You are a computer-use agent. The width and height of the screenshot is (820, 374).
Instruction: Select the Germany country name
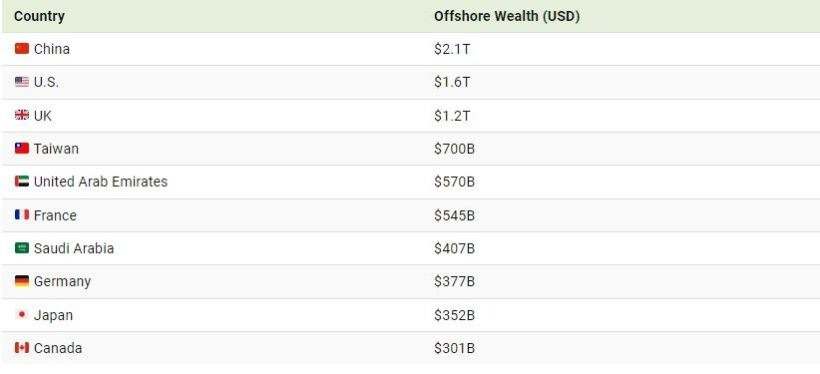tap(62, 282)
